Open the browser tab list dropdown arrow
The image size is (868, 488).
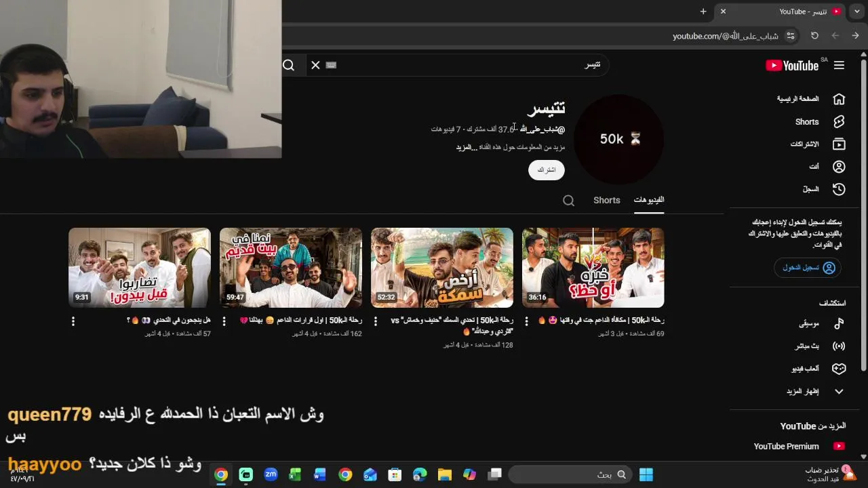coord(858,12)
